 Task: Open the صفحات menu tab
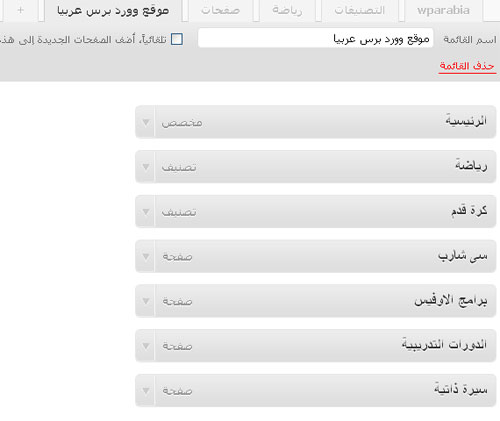[220, 10]
